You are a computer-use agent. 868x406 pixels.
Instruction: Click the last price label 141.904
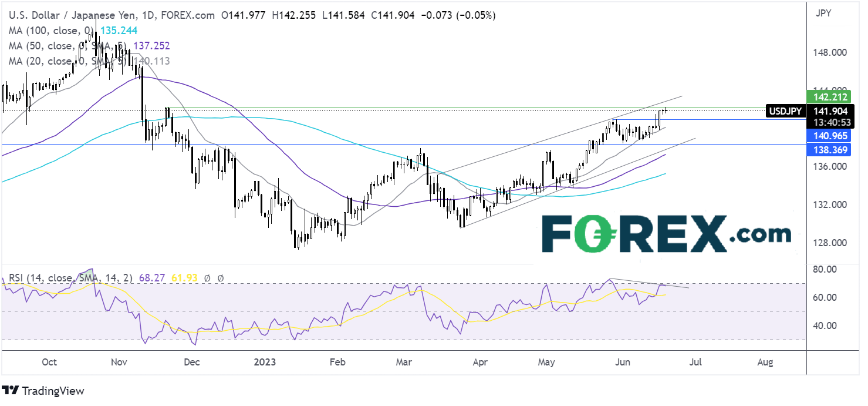pos(829,110)
